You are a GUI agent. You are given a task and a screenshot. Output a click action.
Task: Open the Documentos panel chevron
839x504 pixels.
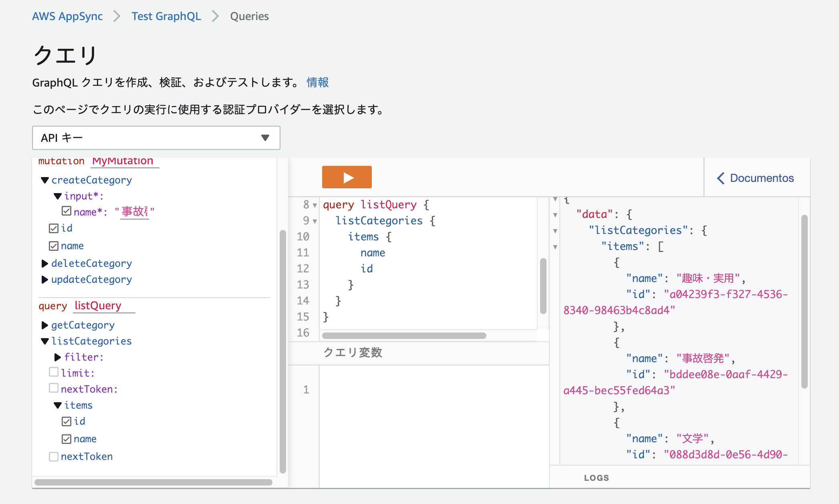(x=720, y=178)
